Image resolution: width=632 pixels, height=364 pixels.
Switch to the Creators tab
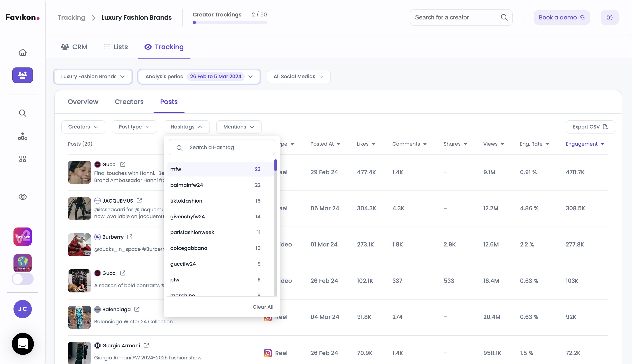pyautogui.click(x=129, y=102)
